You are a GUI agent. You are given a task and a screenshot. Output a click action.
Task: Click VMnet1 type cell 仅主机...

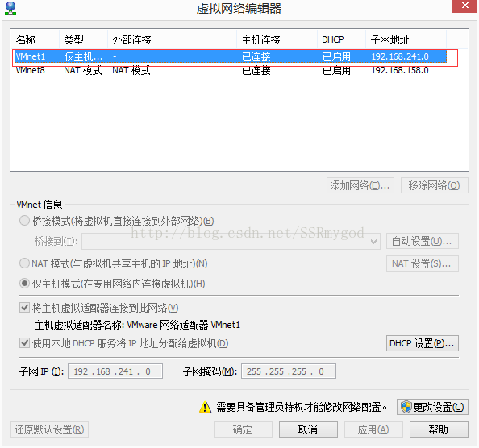coord(83,56)
